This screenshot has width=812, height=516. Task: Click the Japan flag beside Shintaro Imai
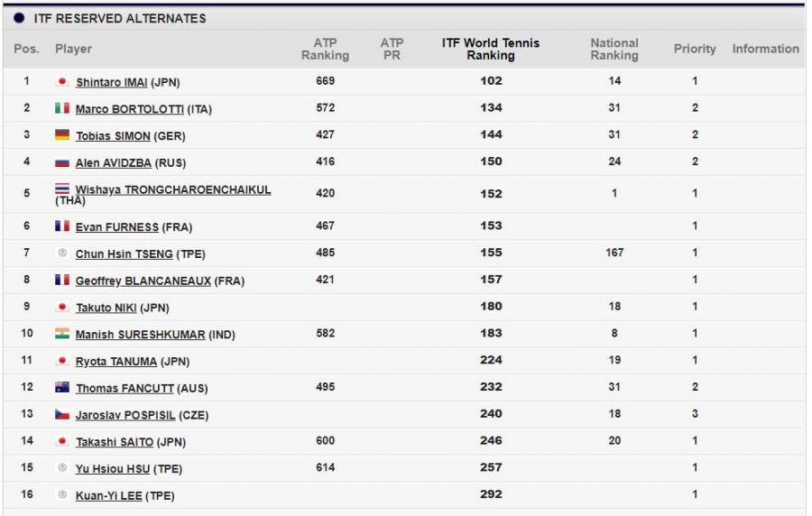click(62, 81)
